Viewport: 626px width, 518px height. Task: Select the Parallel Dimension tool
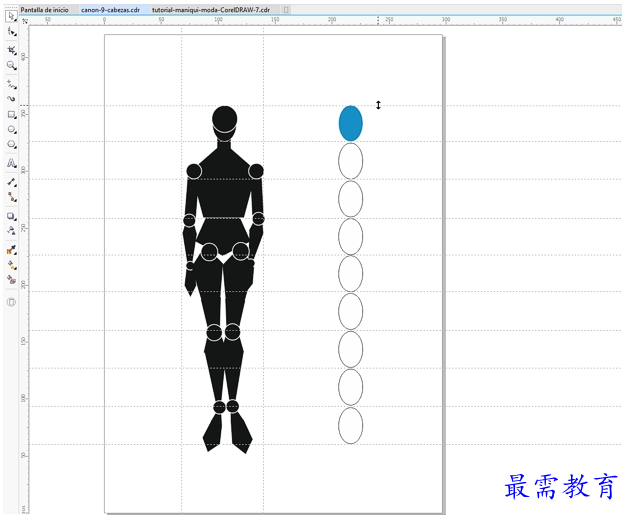[11, 182]
